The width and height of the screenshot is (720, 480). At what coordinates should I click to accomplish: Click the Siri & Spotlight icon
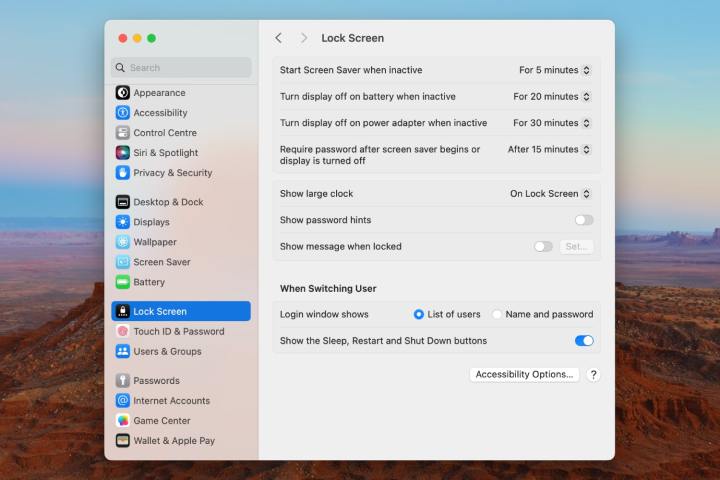click(123, 152)
